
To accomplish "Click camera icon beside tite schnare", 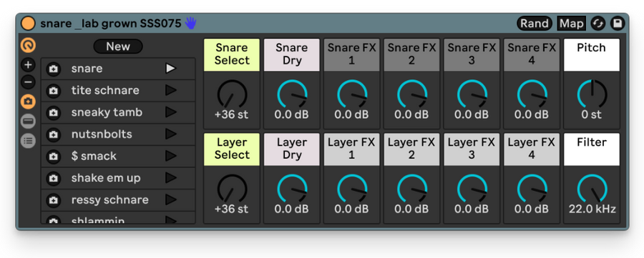I will tap(54, 91).
